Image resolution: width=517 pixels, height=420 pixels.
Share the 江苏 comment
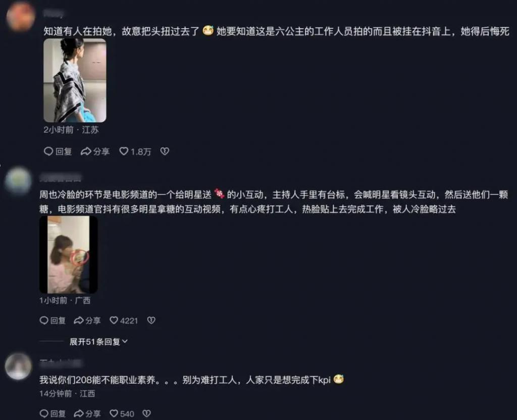(x=95, y=151)
